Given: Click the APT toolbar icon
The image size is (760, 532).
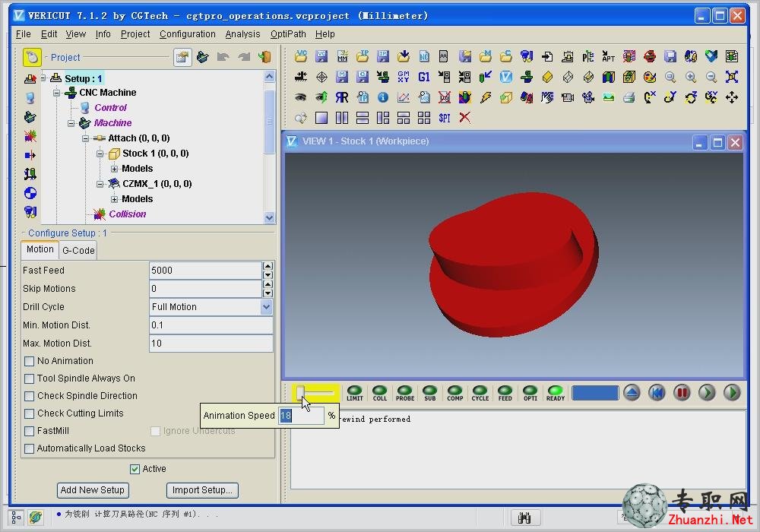Looking at the screenshot, I should click(608, 56).
